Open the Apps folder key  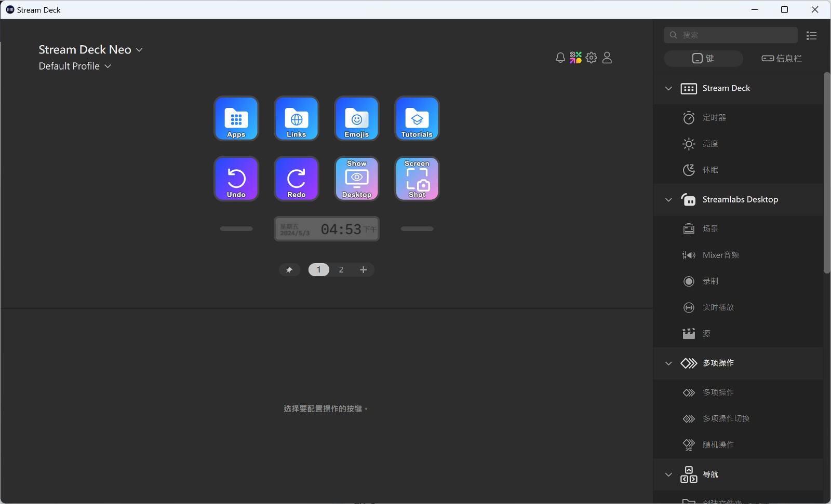tap(236, 118)
